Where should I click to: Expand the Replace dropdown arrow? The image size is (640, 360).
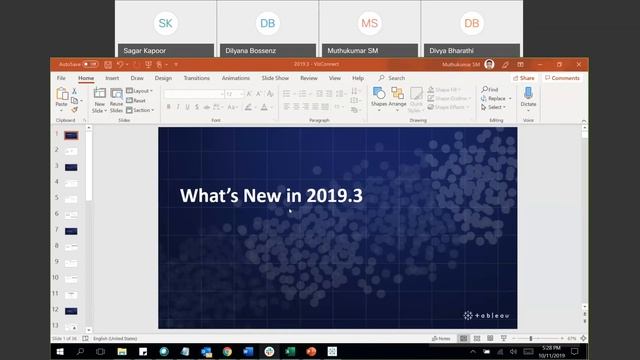[x=510, y=98]
